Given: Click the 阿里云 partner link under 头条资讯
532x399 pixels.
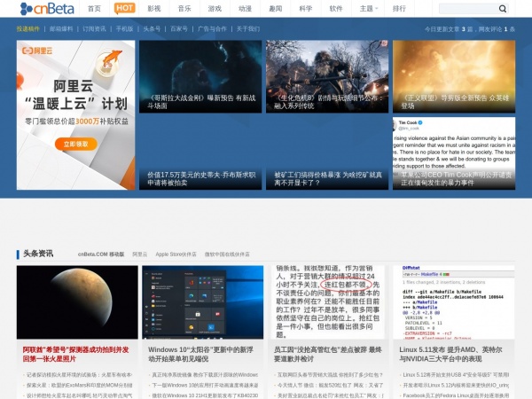Looking at the screenshot, I should [140, 254].
